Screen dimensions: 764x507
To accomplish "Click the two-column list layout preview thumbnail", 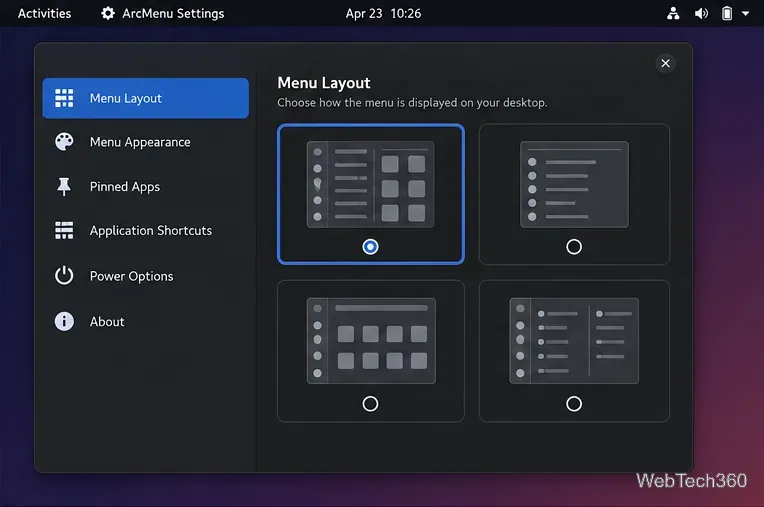I will [574, 341].
